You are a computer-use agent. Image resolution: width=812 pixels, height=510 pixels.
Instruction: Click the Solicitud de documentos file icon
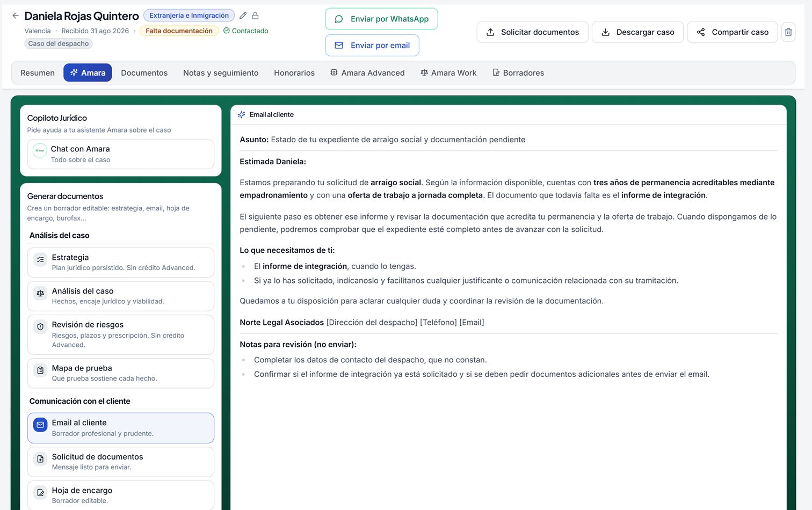pos(40,459)
